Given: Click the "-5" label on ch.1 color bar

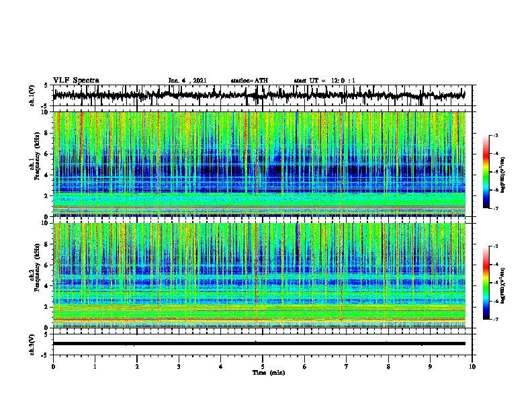Looking at the screenshot, I should tap(495, 172).
